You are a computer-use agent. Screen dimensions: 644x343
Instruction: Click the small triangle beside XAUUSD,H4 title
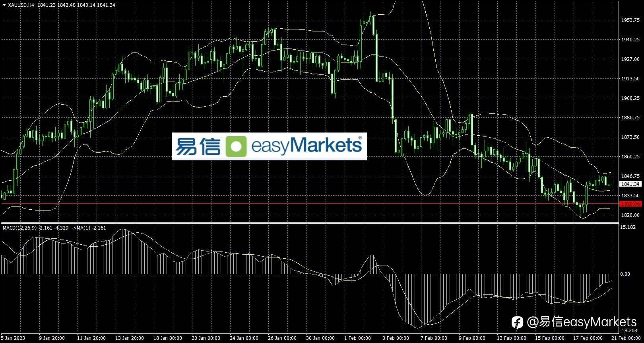tap(4, 5)
